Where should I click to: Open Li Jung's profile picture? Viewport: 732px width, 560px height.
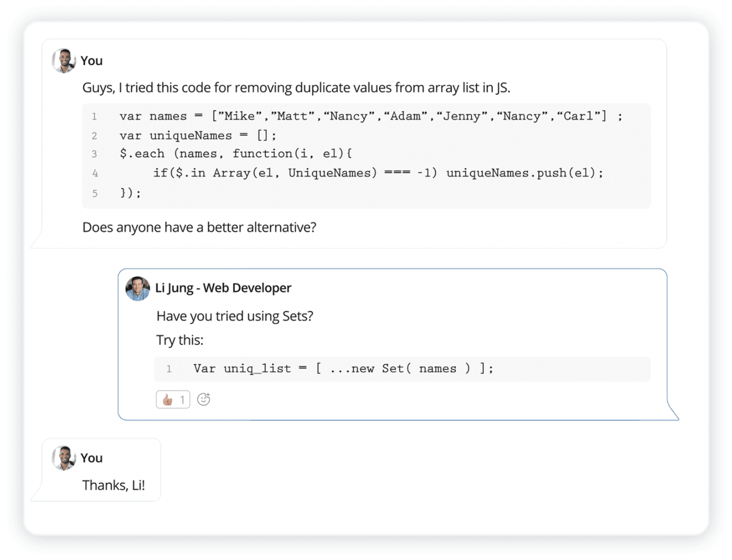[x=138, y=288]
